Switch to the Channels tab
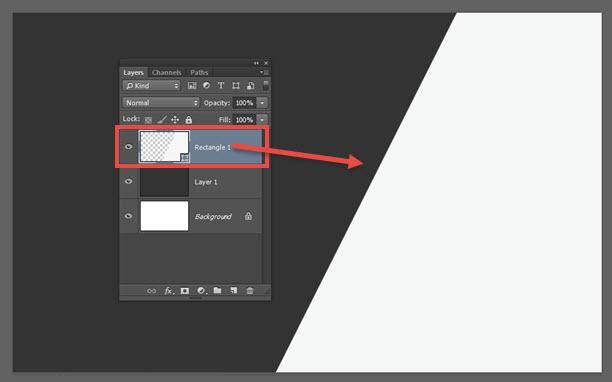612x382 pixels. (x=167, y=72)
